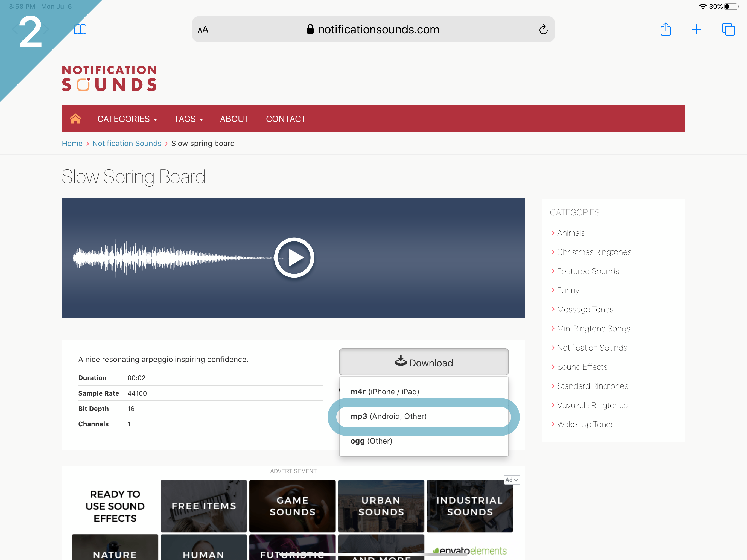Tap the AA reader options icon
The width and height of the screenshot is (747, 560).
(203, 30)
